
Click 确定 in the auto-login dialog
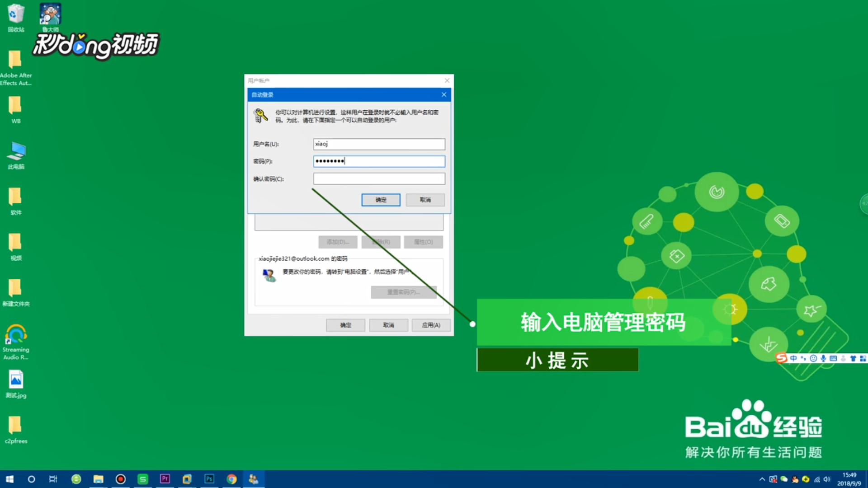(381, 200)
